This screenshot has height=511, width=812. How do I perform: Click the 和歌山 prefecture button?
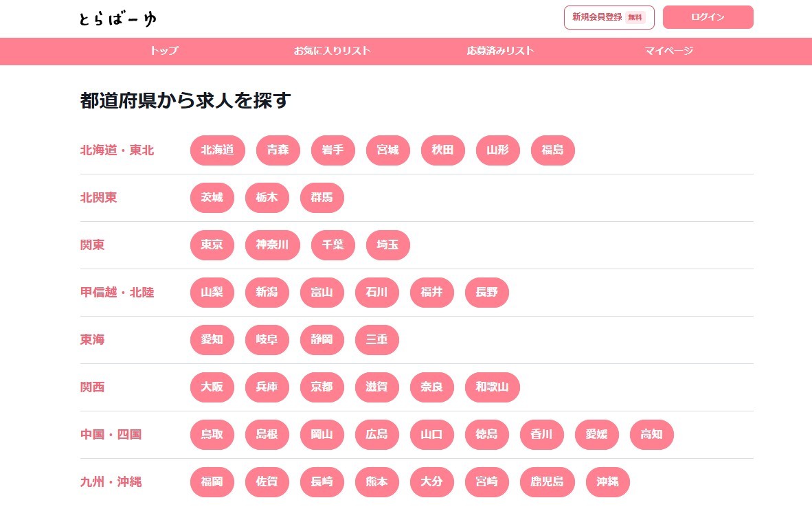pos(492,387)
